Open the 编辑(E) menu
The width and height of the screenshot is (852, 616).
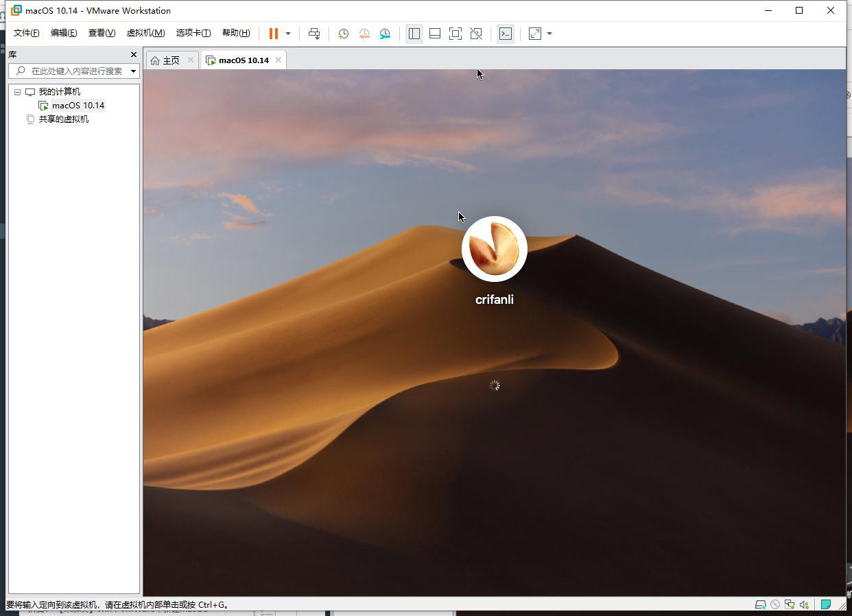[x=64, y=33]
